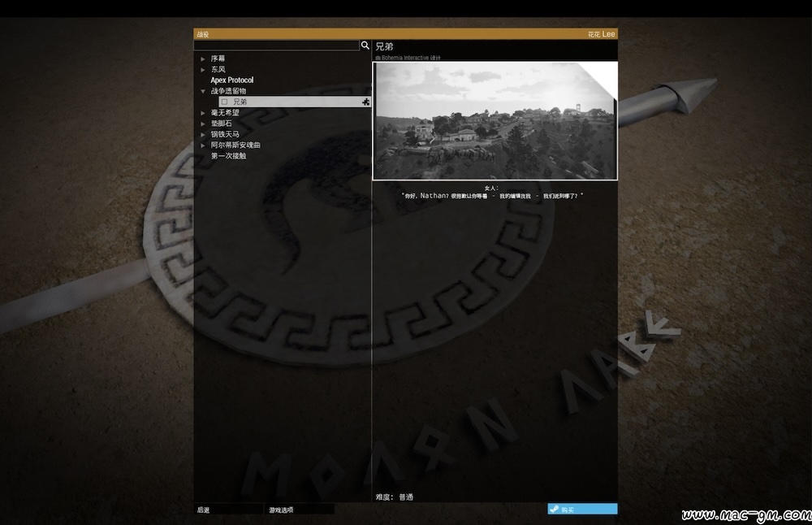Click the campaign search input field

[277, 46]
